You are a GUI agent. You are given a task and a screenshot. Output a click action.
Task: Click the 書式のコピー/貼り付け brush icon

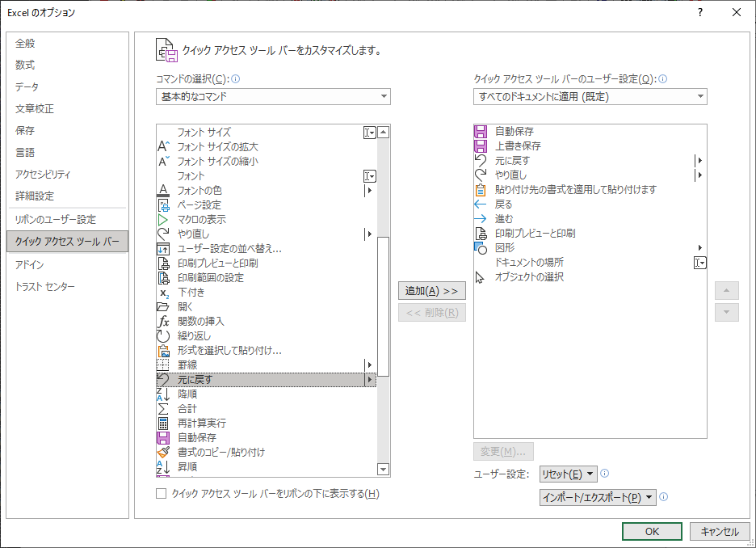tap(163, 453)
